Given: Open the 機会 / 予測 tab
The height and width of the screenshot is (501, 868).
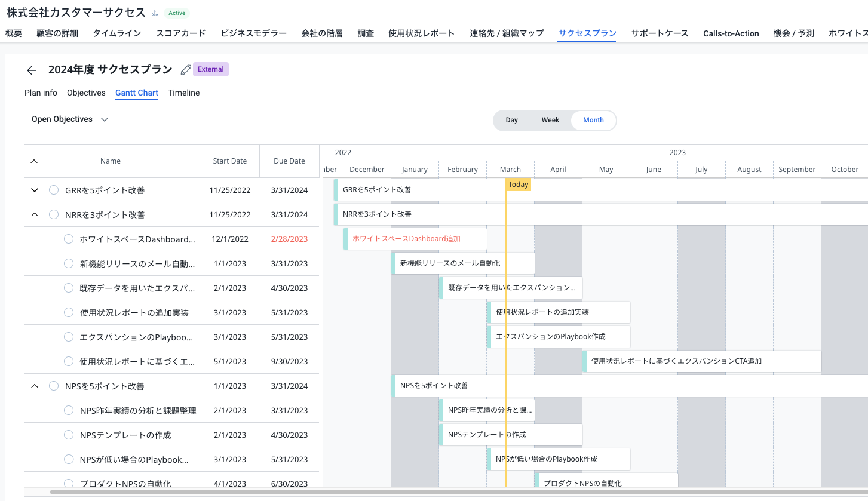Looking at the screenshot, I should [x=794, y=33].
